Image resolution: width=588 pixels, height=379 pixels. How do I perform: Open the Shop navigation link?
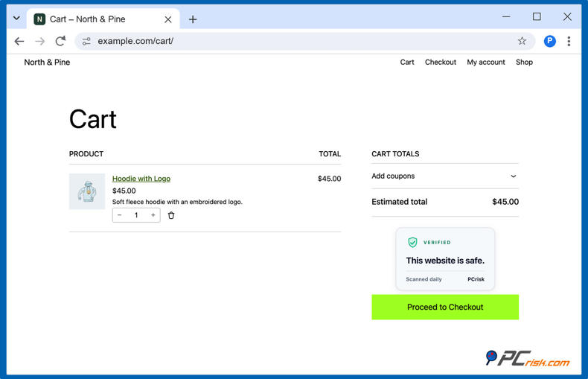click(x=524, y=63)
